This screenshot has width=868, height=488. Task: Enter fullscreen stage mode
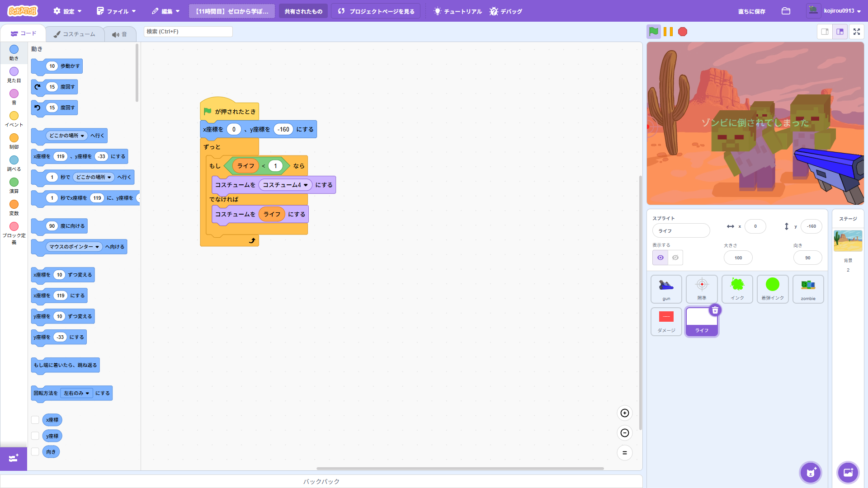pyautogui.click(x=856, y=32)
